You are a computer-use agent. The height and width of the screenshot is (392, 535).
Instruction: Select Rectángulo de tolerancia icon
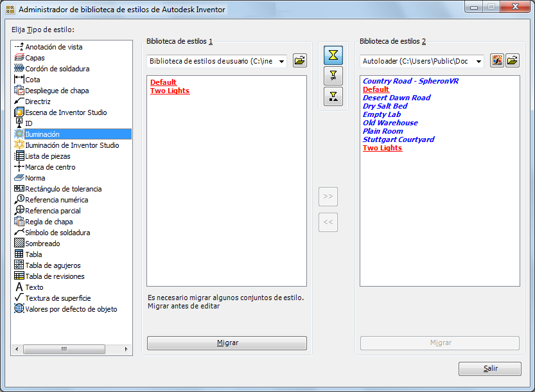coord(19,189)
